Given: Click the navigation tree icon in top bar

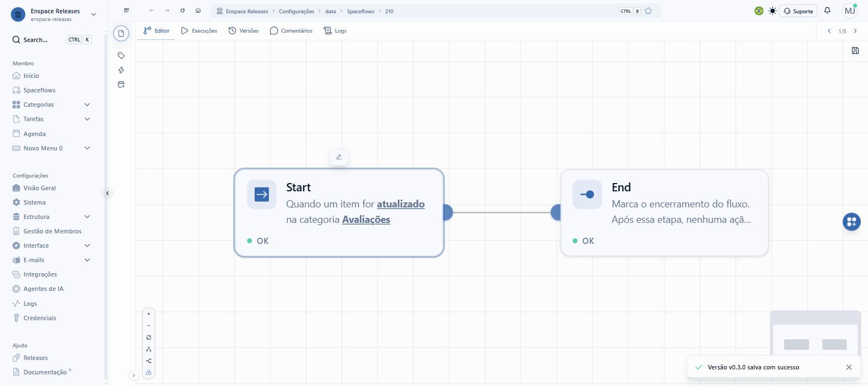Looking at the screenshot, I should click(x=127, y=11).
